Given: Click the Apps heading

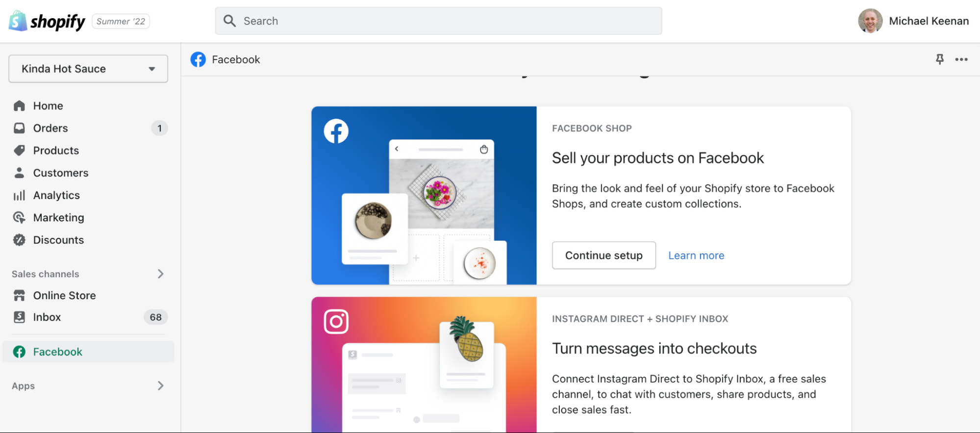Looking at the screenshot, I should click(23, 386).
